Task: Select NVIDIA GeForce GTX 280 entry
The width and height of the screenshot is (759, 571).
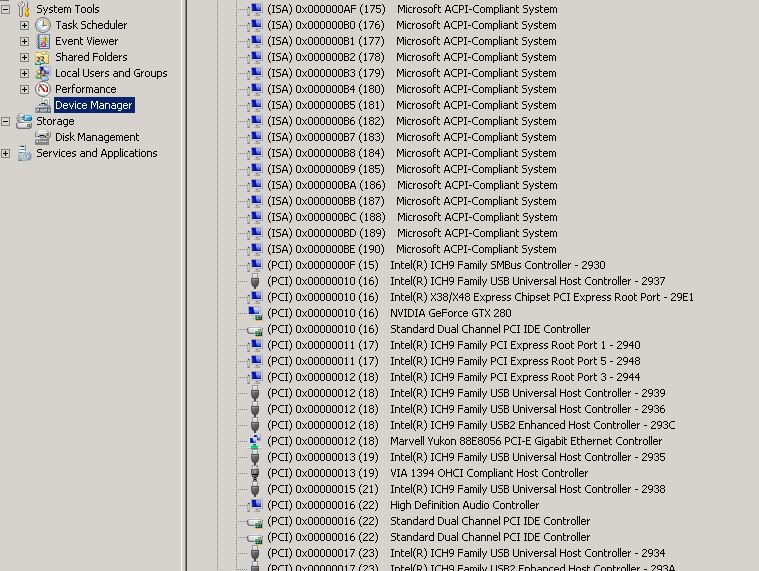Action: (389, 313)
